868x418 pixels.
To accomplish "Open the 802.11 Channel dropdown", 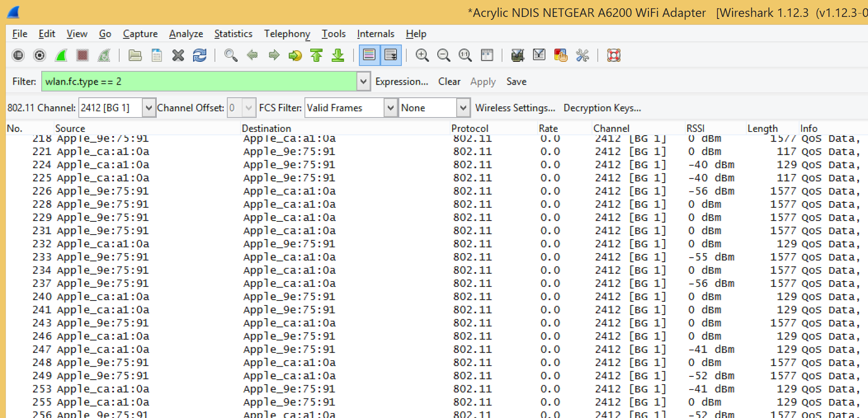I will pyautogui.click(x=149, y=108).
